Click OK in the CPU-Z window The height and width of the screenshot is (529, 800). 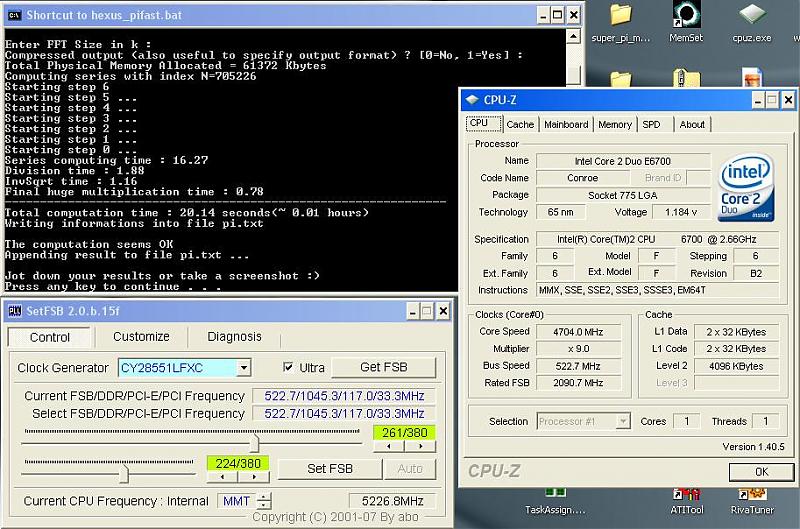pos(761,472)
